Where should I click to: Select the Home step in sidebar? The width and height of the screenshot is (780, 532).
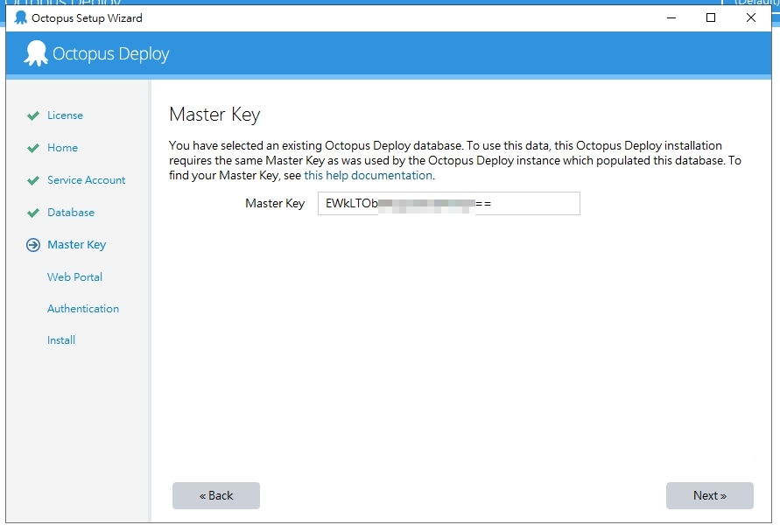(x=63, y=148)
